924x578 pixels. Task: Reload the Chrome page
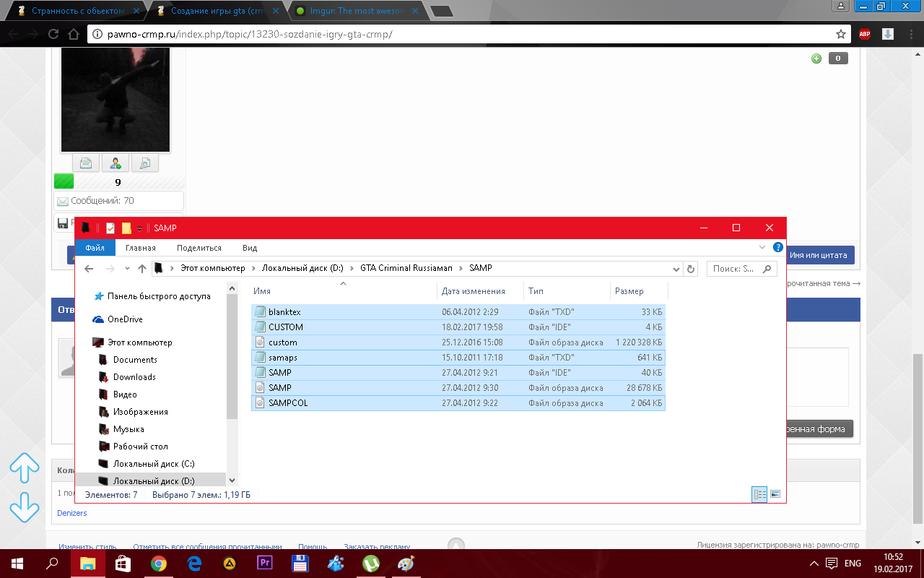(53, 34)
